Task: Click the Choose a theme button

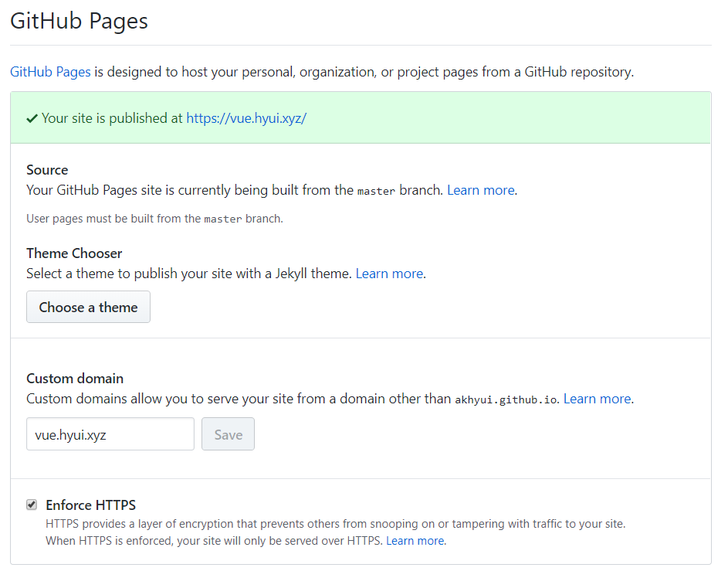Action: [88, 307]
